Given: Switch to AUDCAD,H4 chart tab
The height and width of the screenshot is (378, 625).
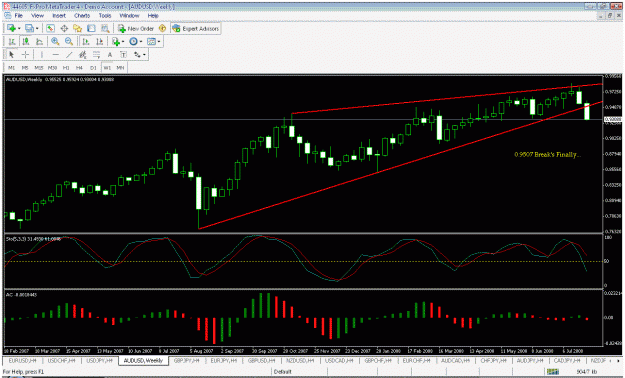Looking at the screenshot, I should point(455,360).
